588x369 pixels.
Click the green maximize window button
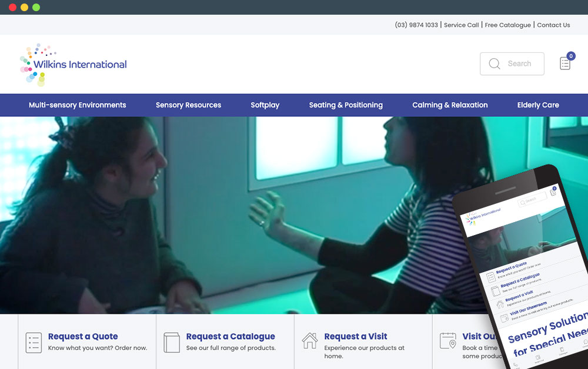tap(36, 8)
